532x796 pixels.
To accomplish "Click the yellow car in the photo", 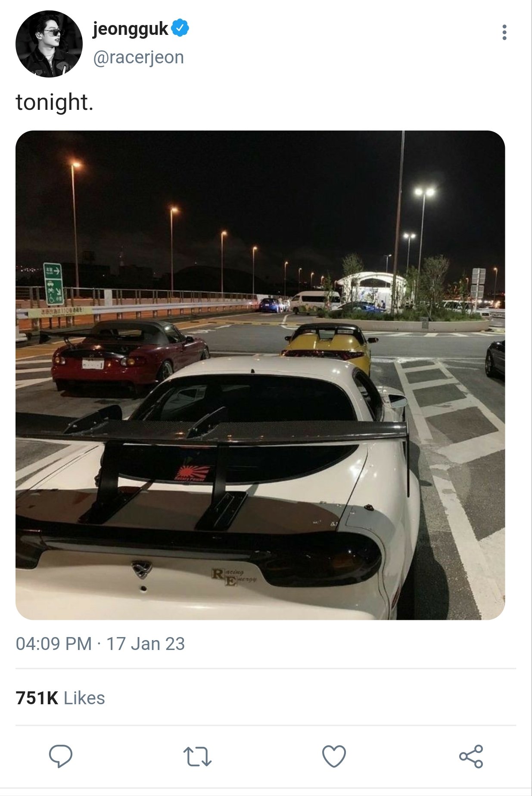I will pos(329,346).
